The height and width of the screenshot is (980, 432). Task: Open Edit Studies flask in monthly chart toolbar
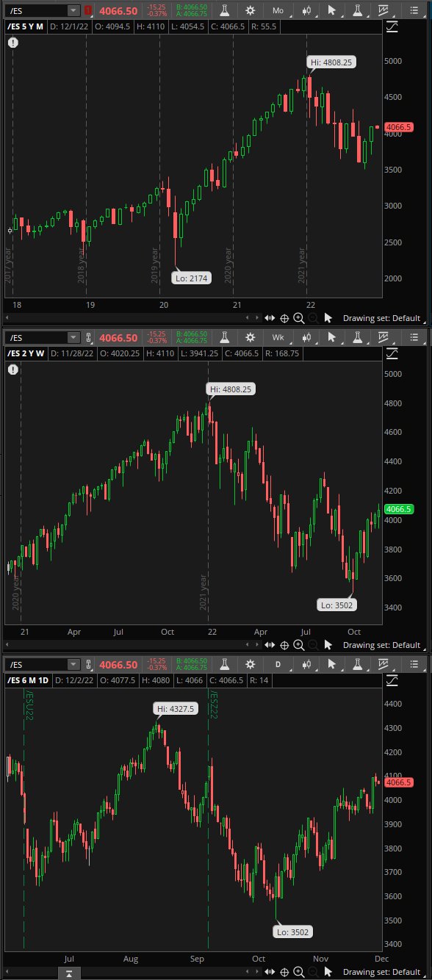click(223, 10)
